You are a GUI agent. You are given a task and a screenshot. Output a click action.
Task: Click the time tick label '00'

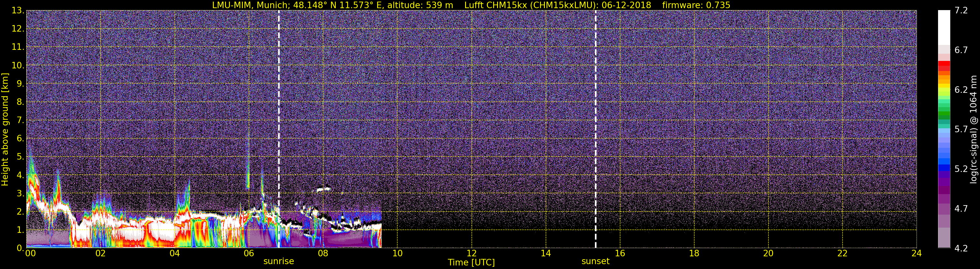pyautogui.click(x=30, y=253)
